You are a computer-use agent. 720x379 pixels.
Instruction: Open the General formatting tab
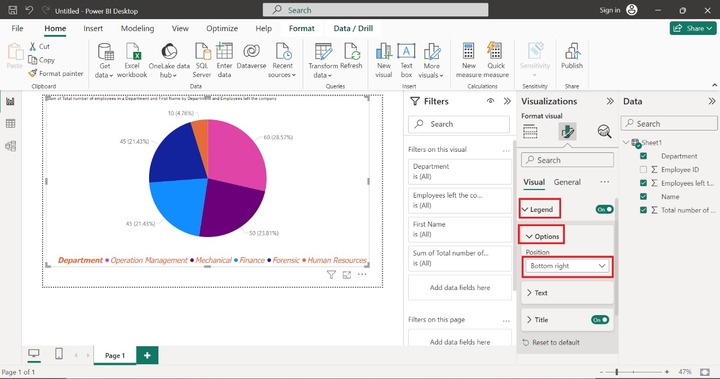567,182
